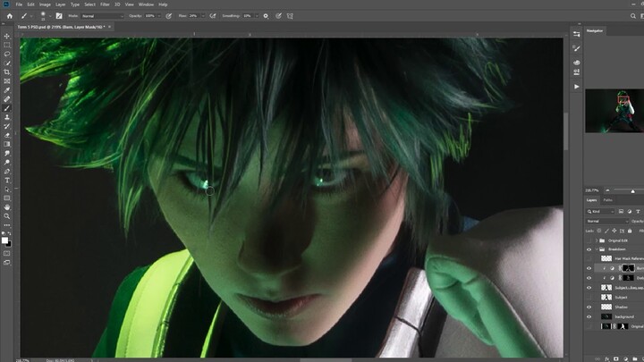The height and width of the screenshot is (362, 644).
Task: Select the Horizontal Type tool
Action: [x=7, y=181]
